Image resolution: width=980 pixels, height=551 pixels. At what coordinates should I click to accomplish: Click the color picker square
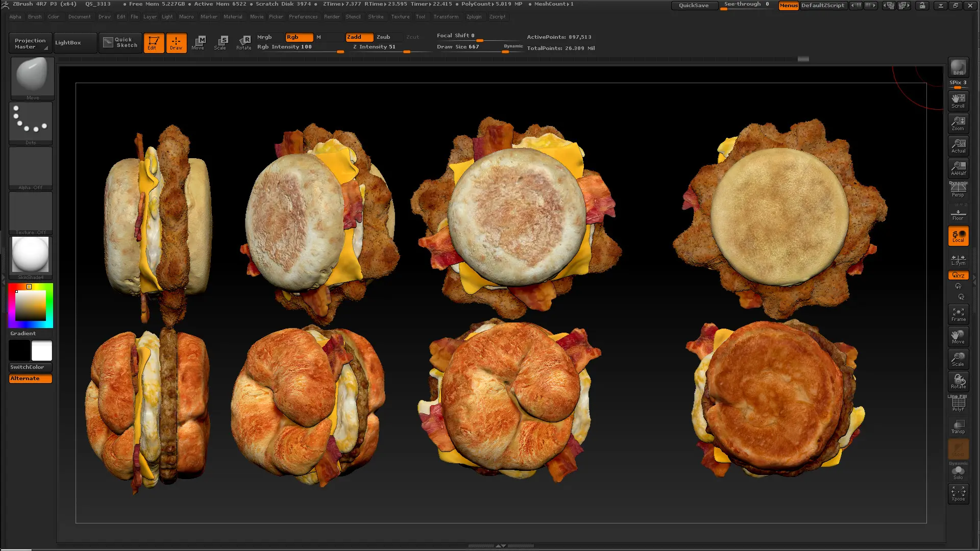31,305
